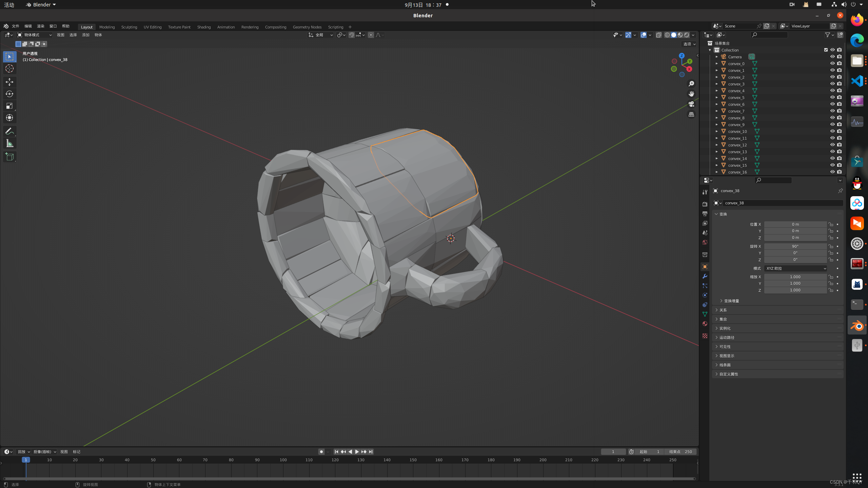Click the Sculpt mode icon
The width and height of the screenshot is (868, 488).
pyautogui.click(x=130, y=27)
